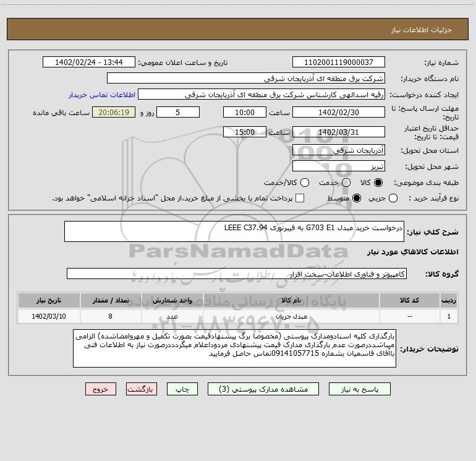
Task: Select the جزیی purchase type radio
Action: pos(393,198)
